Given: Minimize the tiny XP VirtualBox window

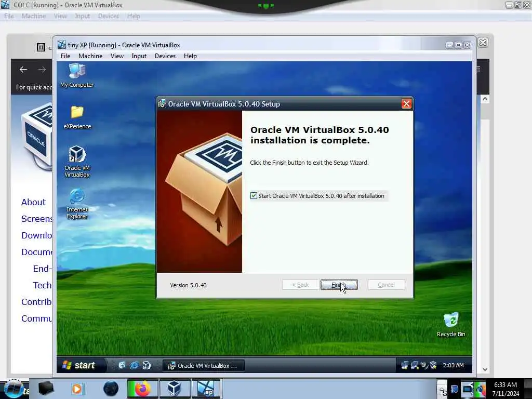Looking at the screenshot, I should pos(449,45).
